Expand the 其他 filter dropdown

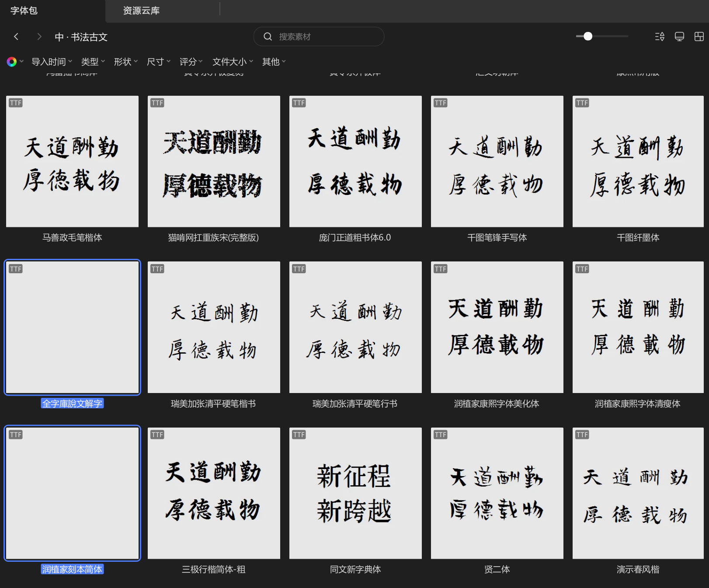point(274,62)
